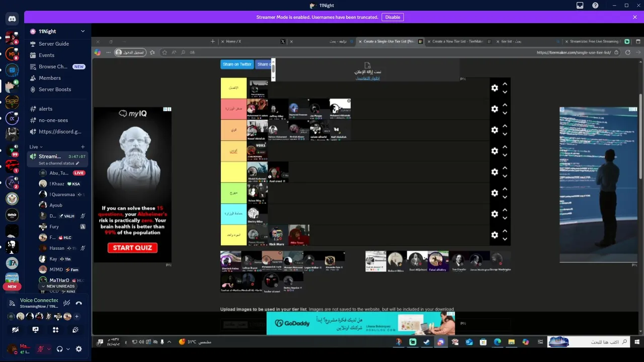Open Members list entry
Viewport: 644px width, 362px height.
pyautogui.click(x=58, y=78)
